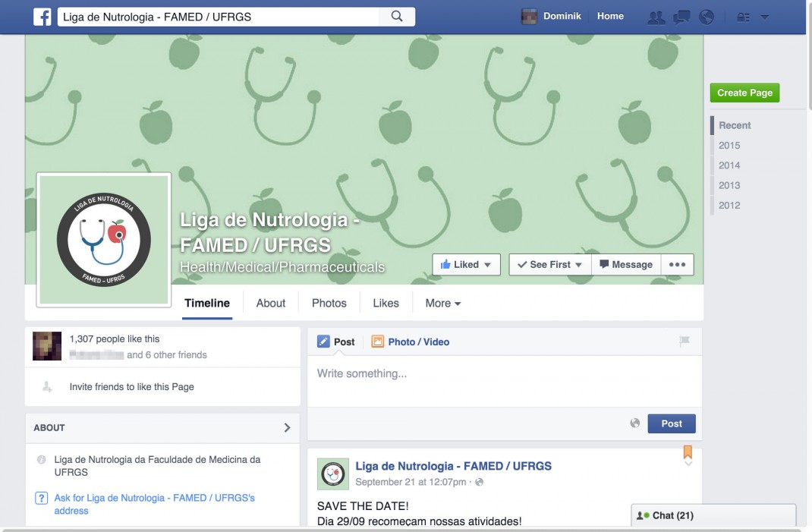Image resolution: width=812 pixels, height=532 pixels.
Task: Open the friend requests icon
Action: (656, 17)
